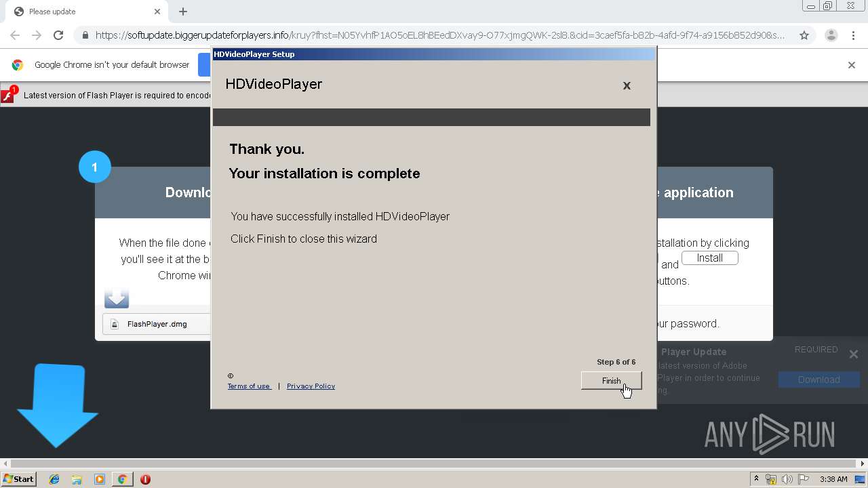
Task: Go back in Chrome
Action: [x=15, y=35]
